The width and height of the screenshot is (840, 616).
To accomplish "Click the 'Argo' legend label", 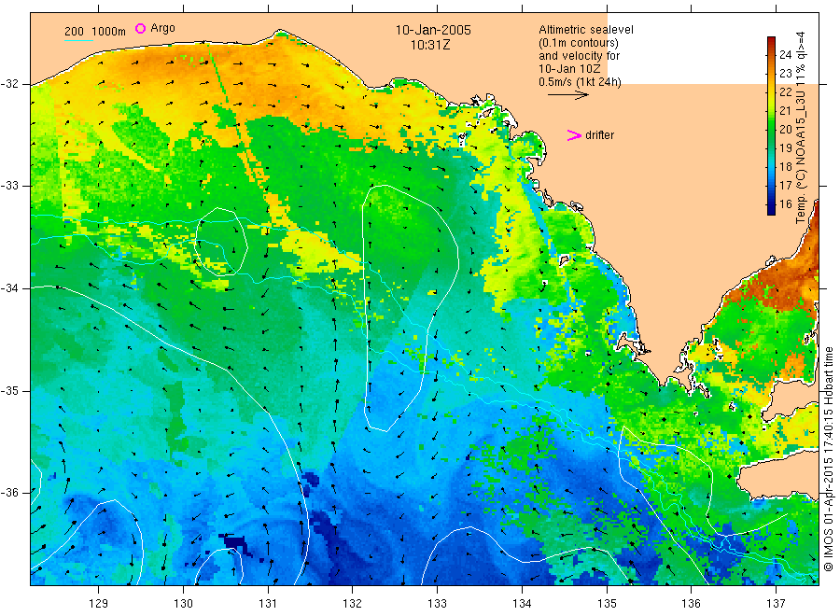I will [x=162, y=28].
